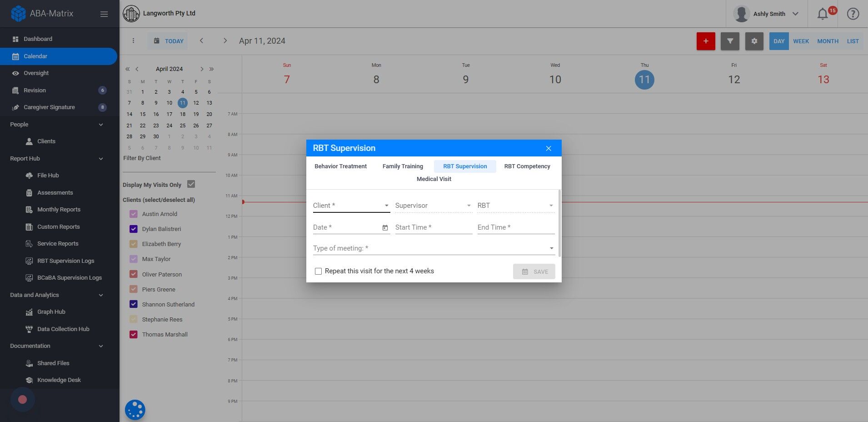The width and height of the screenshot is (868, 422).
Task: Open the Supervisor dropdown
Action: coord(432,206)
